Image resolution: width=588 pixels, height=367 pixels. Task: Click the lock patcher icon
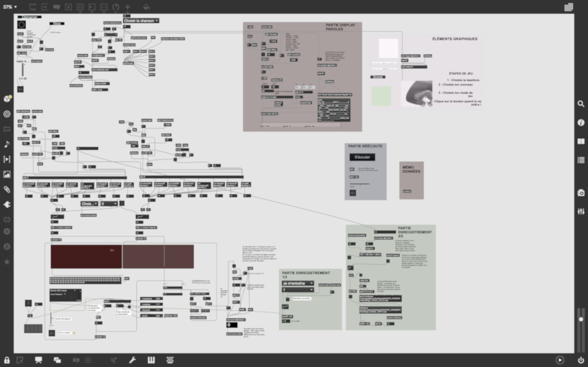pos(7,360)
